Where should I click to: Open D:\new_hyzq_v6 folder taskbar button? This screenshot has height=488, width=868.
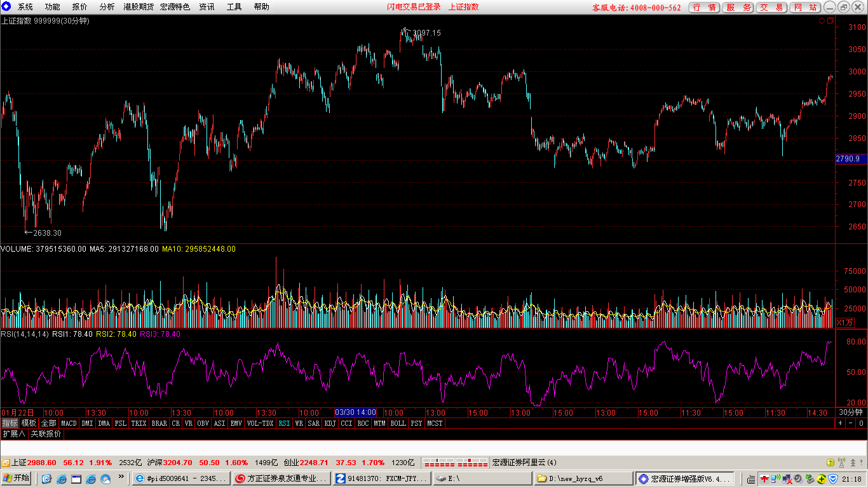tap(583, 478)
